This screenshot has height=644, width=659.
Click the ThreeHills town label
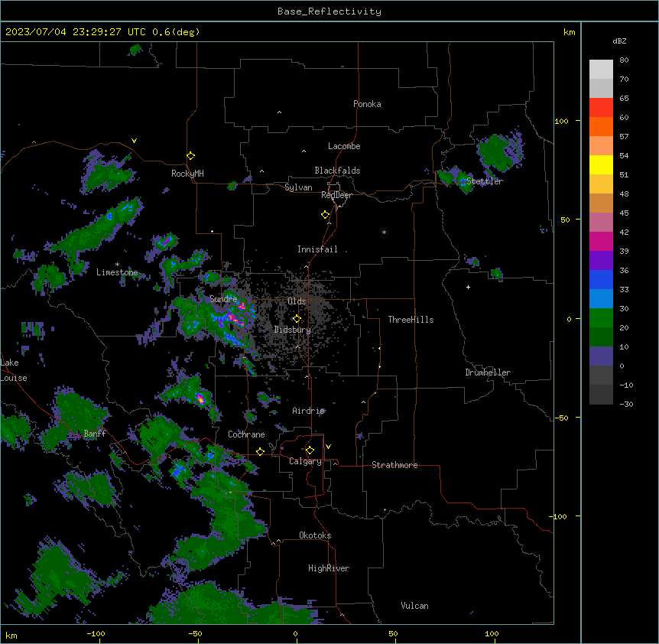411,320
